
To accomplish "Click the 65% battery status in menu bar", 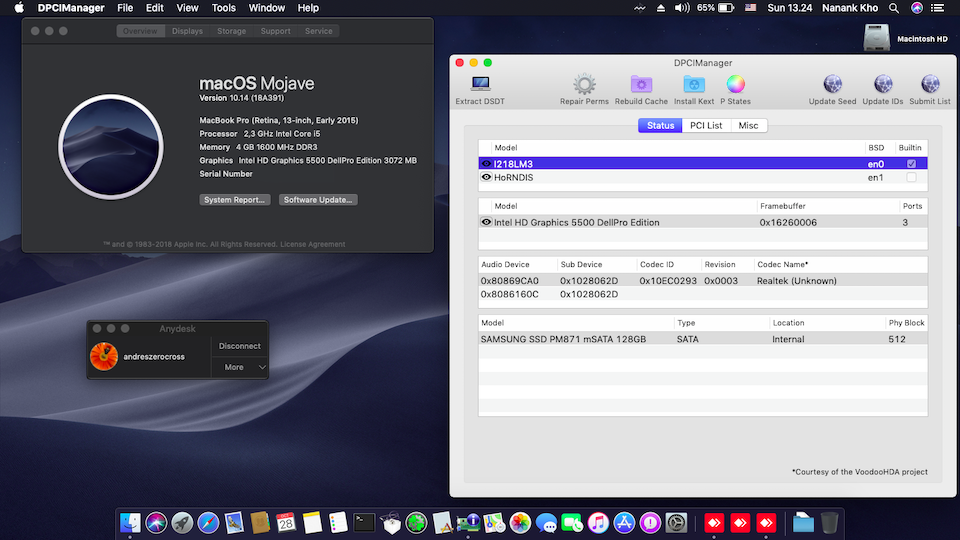I will click(x=715, y=8).
